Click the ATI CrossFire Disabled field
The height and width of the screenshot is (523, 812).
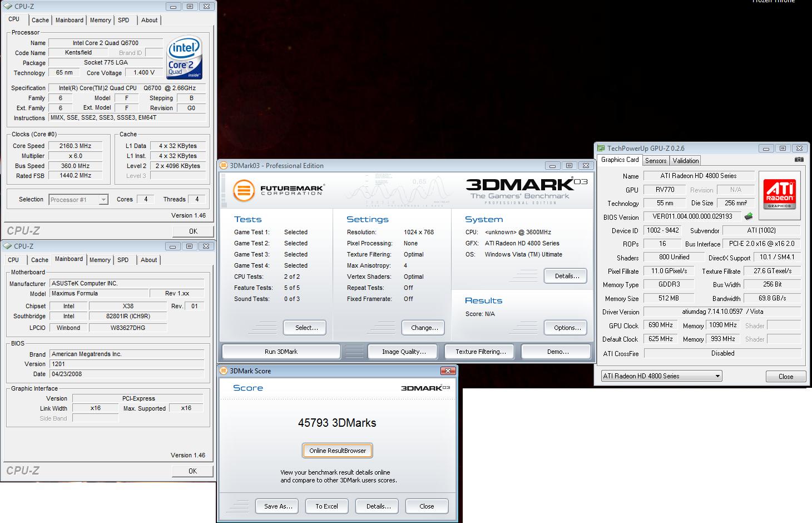[722, 353]
